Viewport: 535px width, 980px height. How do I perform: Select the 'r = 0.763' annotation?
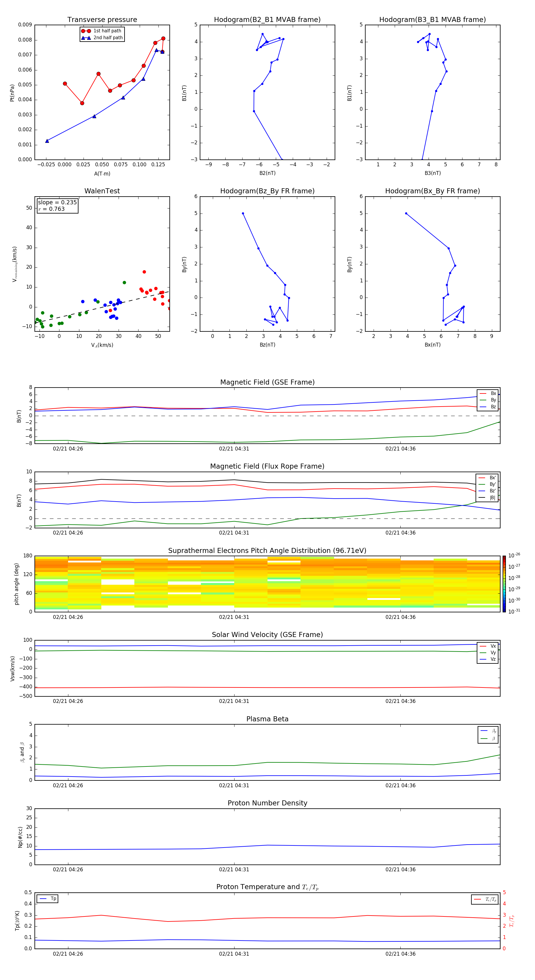coord(52,209)
